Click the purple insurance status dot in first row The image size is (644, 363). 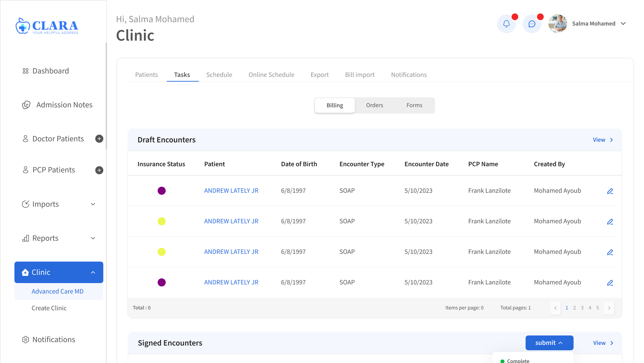tap(162, 191)
